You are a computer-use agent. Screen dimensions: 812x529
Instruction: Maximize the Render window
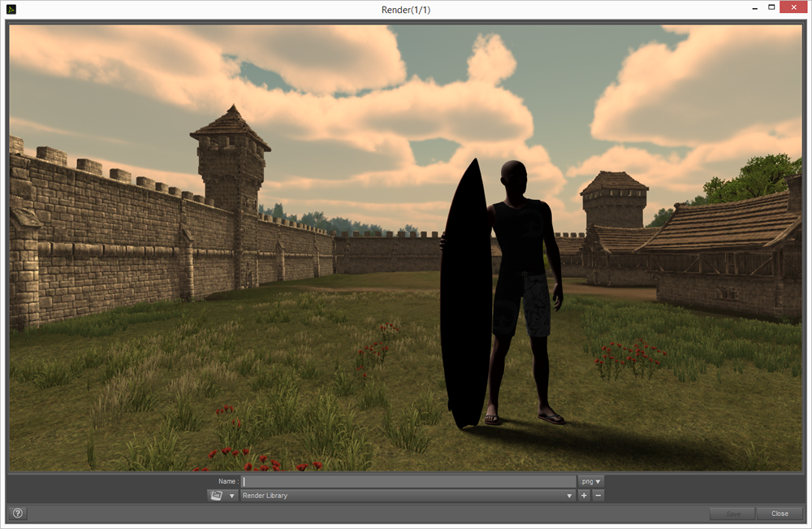pyautogui.click(x=771, y=7)
